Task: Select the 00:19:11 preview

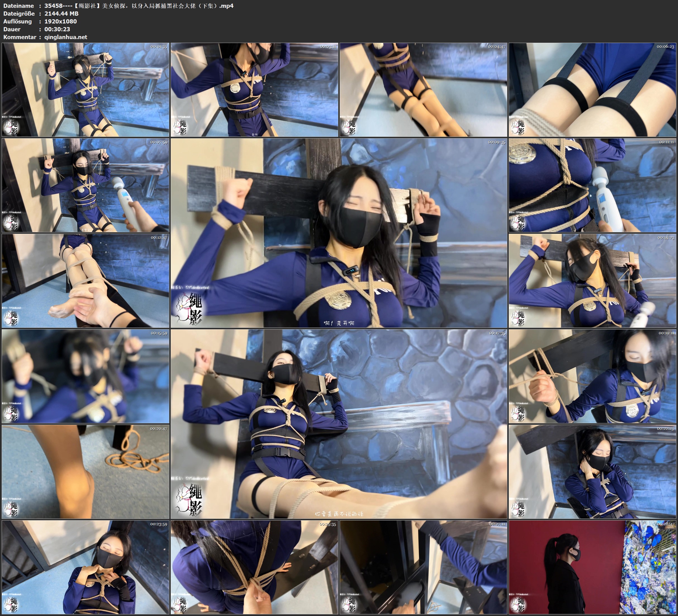Action: [592, 376]
